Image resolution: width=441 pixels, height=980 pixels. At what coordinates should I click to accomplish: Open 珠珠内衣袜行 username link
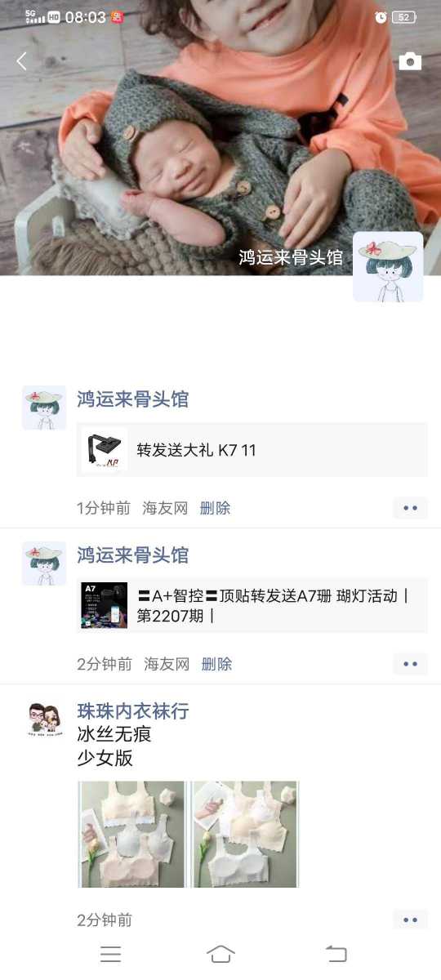pyautogui.click(x=133, y=710)
